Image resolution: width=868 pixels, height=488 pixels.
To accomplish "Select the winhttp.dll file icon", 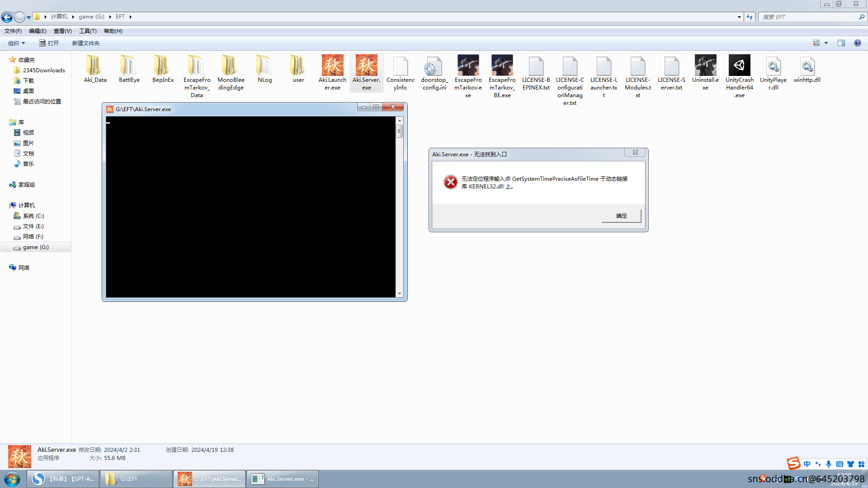I will (x=807, y=66).
